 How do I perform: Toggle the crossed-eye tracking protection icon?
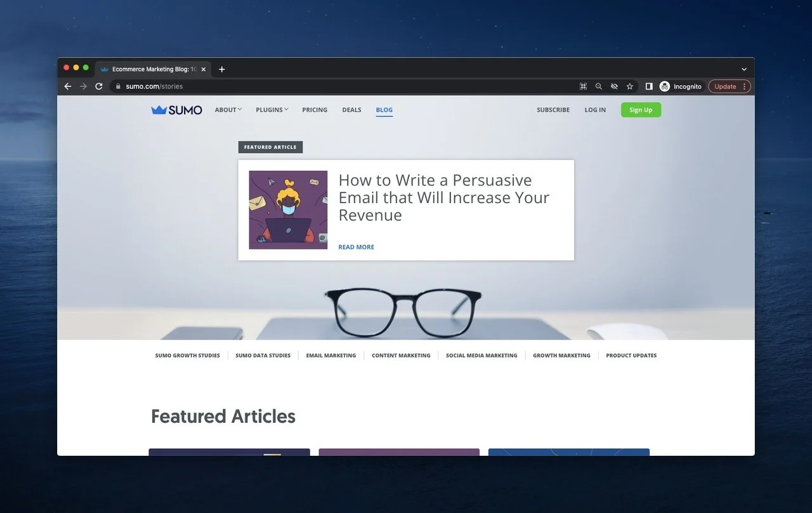614,86
